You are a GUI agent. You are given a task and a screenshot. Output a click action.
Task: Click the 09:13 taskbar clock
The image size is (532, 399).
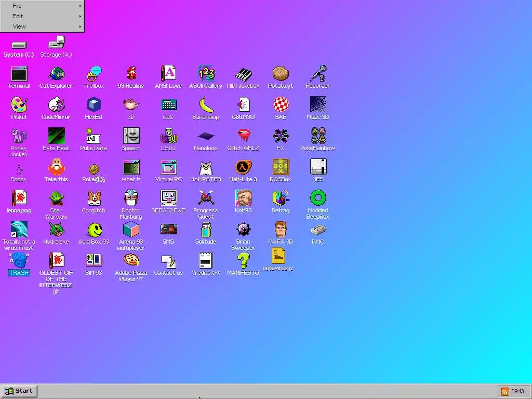(518, 391)
